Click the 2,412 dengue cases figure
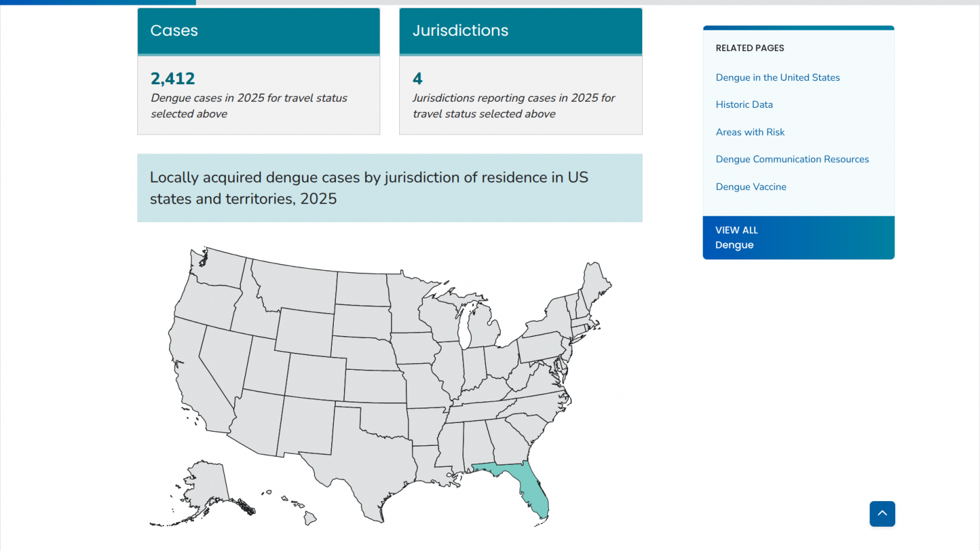The height and width of the screenshot is (551, 980). coord(173,79)
